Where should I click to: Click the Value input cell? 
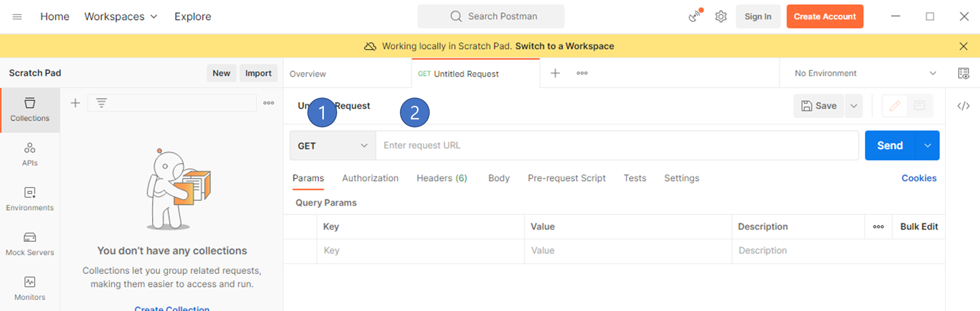pos(628,251)
